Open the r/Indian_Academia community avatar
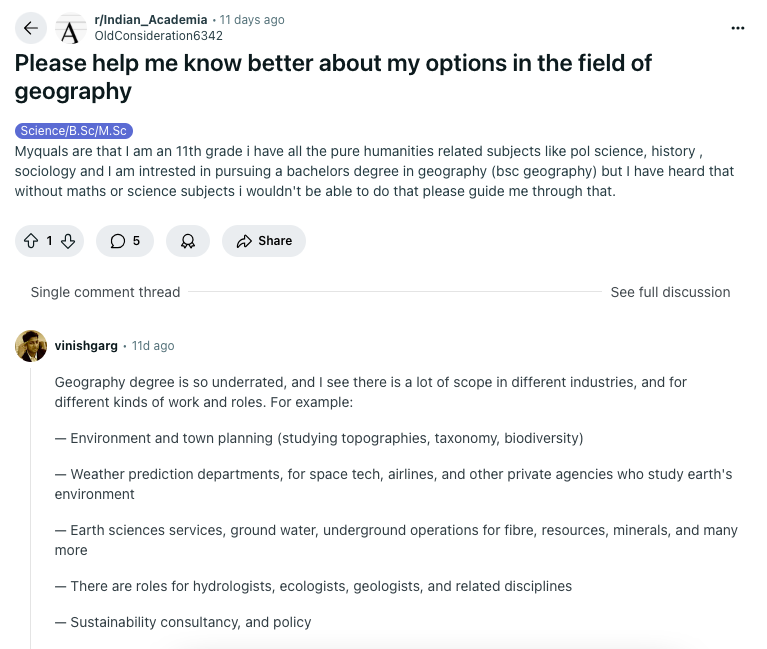 70,28
